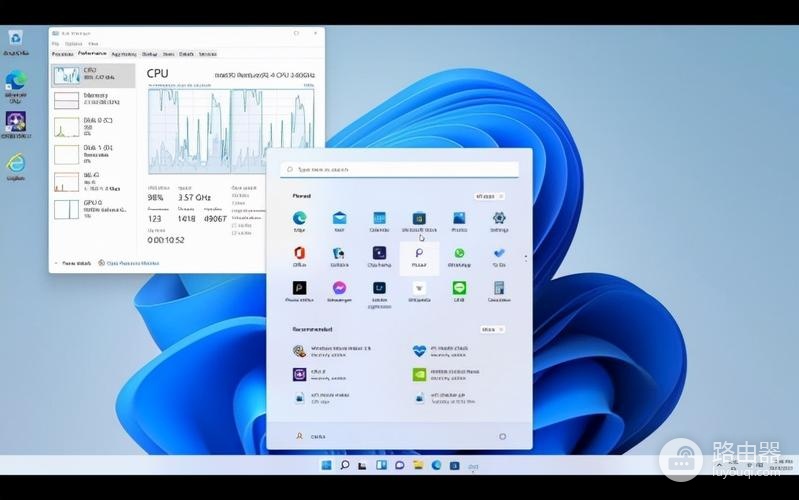This screenshot has width=799, height=500.
Task: Open PC Health Check recommended item
Action: pos(441,351)
